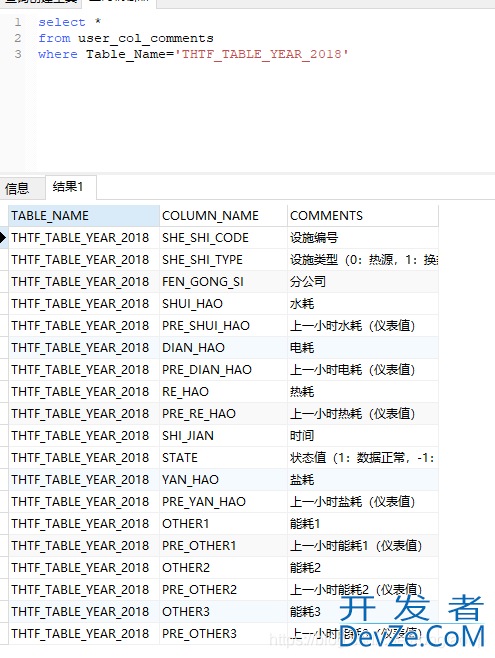Click the 时间 comment cell

coord(363,436)
